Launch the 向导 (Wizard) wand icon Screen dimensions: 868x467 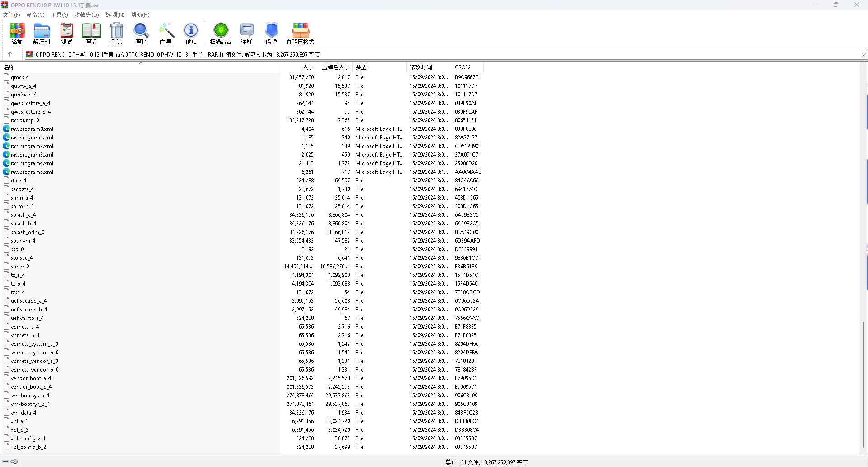click(x=166, y=33)
